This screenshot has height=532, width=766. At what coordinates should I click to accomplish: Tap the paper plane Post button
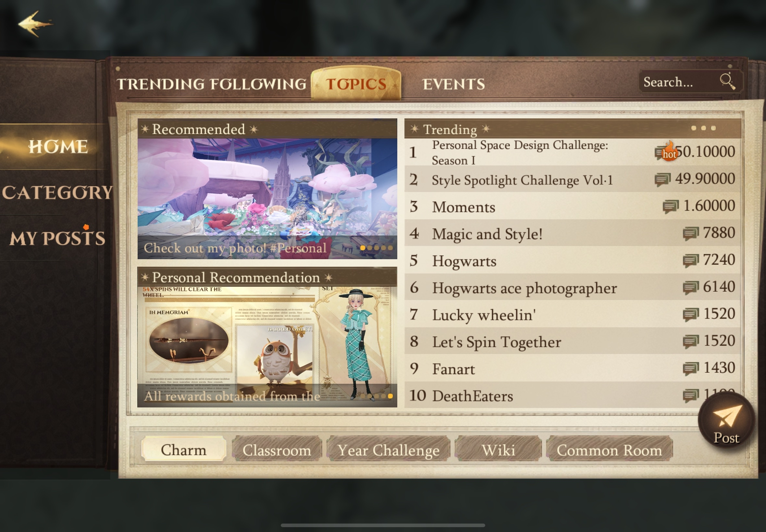(x=726, y=420)
